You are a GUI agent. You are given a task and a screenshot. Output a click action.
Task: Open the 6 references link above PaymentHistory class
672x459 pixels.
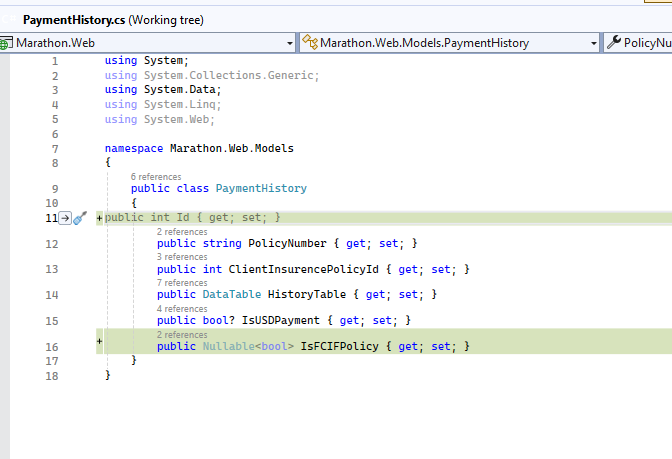point(156,177)
